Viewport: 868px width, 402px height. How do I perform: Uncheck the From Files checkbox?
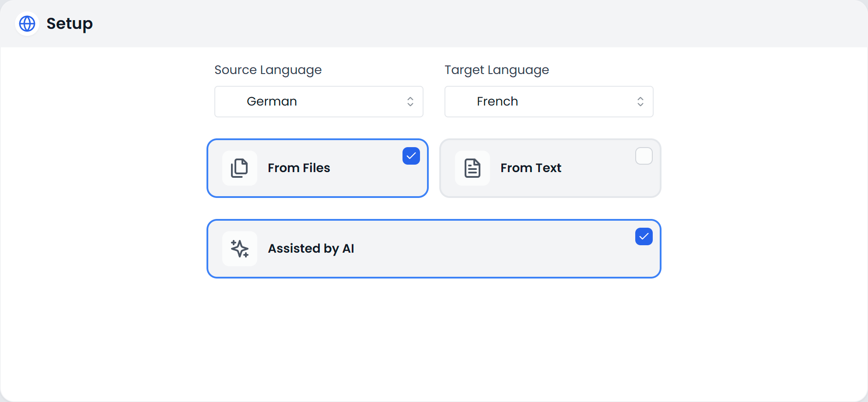click(x=410, y=156)
